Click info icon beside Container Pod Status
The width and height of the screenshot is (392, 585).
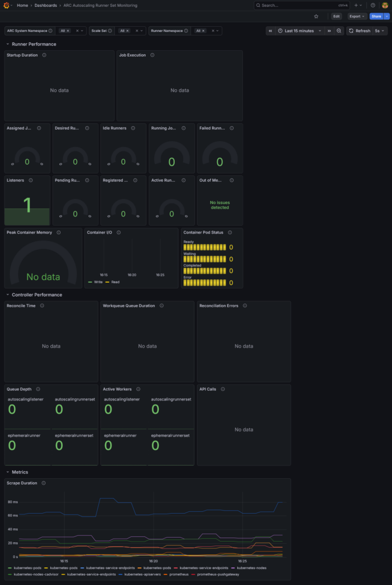(x=230, y=233)
